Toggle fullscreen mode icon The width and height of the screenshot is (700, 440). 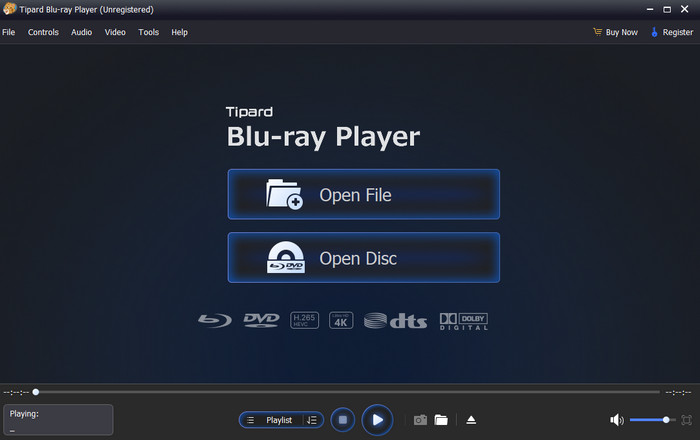click(x=686, y=420)
